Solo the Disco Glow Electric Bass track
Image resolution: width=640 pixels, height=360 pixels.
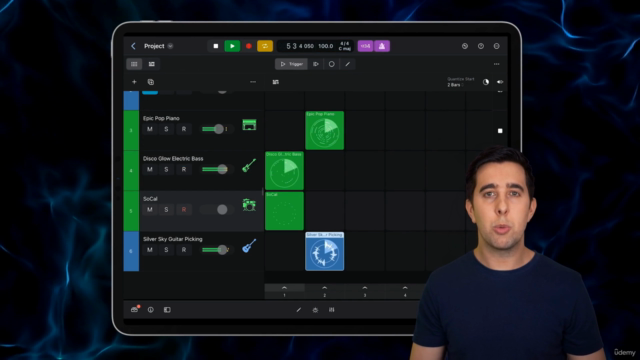tap(166, 169)
